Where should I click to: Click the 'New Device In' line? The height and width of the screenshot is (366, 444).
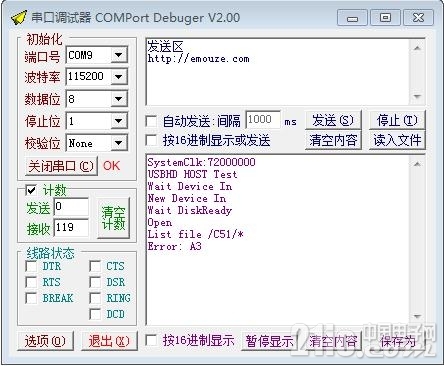187,198
